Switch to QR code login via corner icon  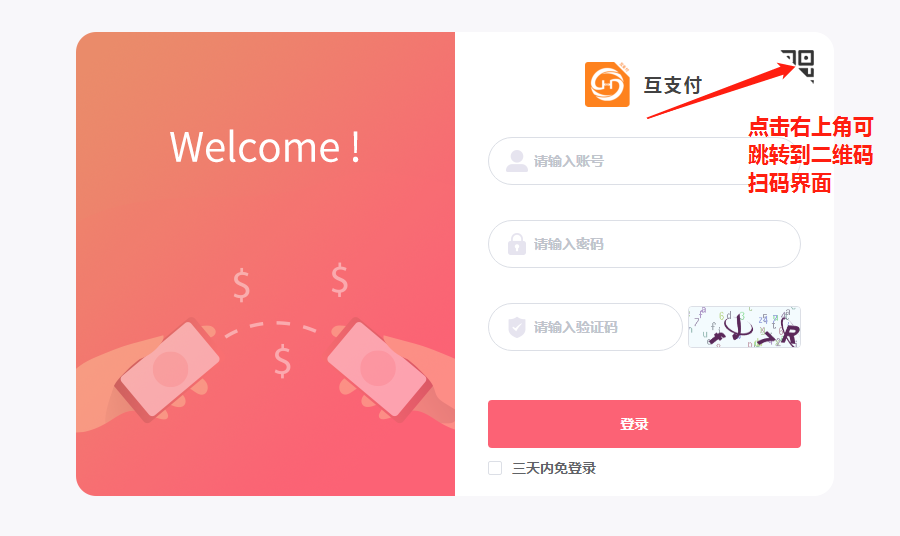pos(798,65)
